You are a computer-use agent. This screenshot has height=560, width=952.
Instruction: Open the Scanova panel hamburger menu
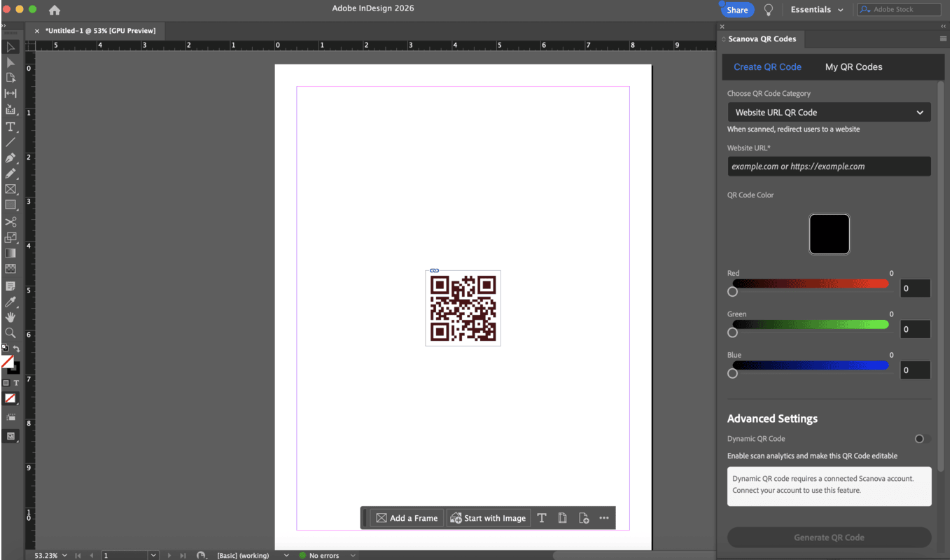(x=943, y=39)
